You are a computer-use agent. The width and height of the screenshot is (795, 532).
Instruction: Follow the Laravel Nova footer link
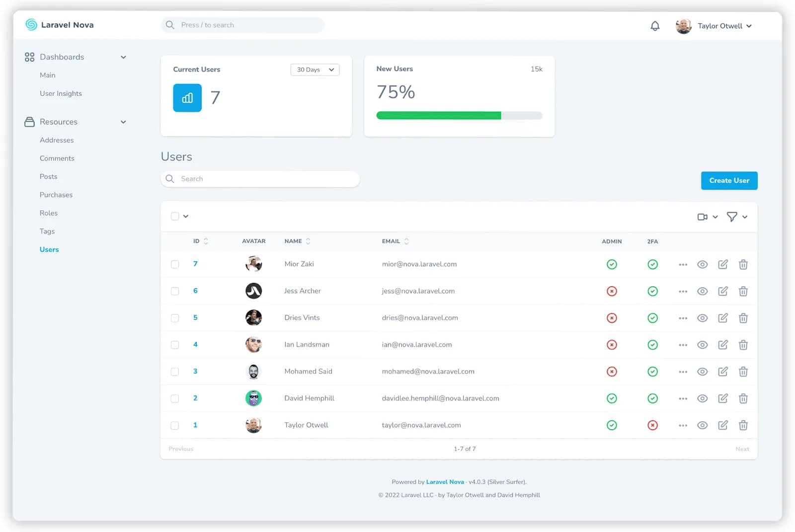click(x=445, y=482)
